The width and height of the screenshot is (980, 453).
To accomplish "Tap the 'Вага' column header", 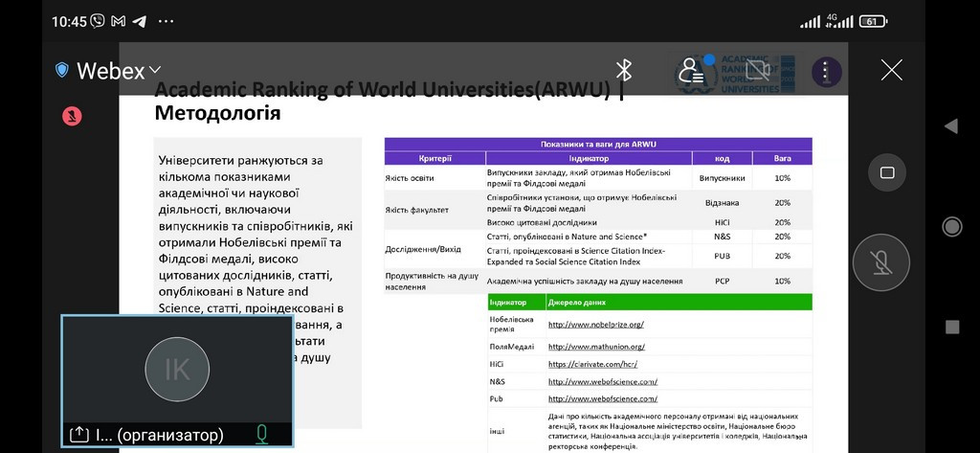I will [783, 158].
